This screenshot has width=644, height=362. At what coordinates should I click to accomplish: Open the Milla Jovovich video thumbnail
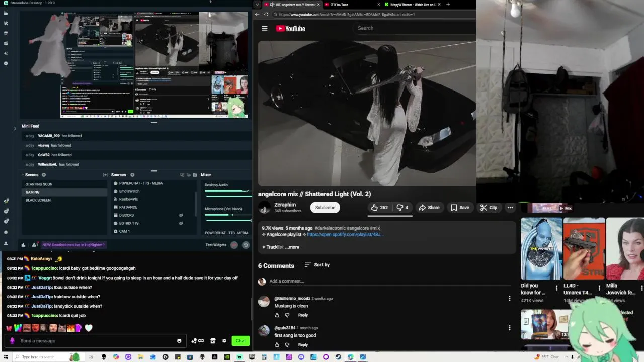tap(625, 248)
